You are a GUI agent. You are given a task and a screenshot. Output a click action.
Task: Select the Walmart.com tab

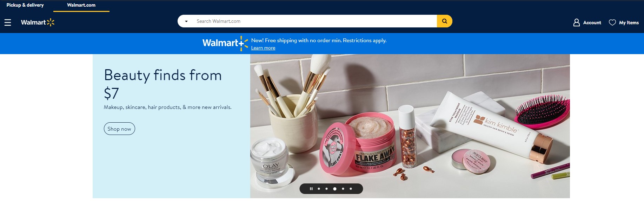(x=81, y=5)
